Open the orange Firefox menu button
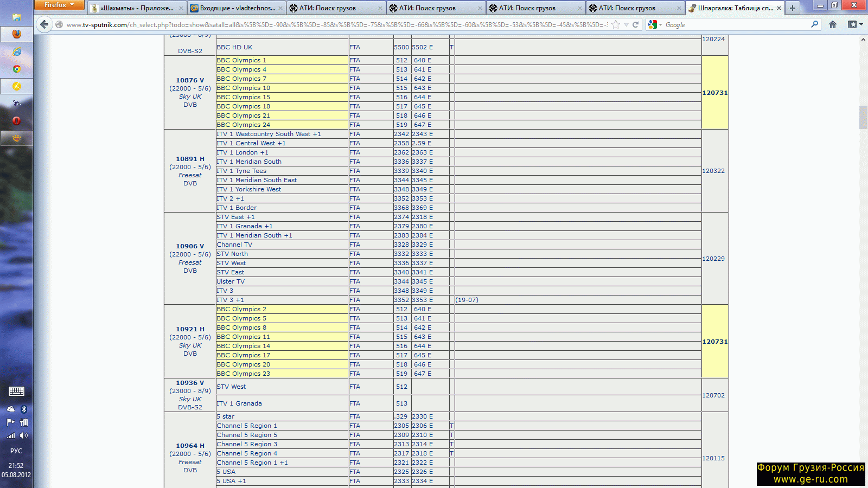 [59, 5]
